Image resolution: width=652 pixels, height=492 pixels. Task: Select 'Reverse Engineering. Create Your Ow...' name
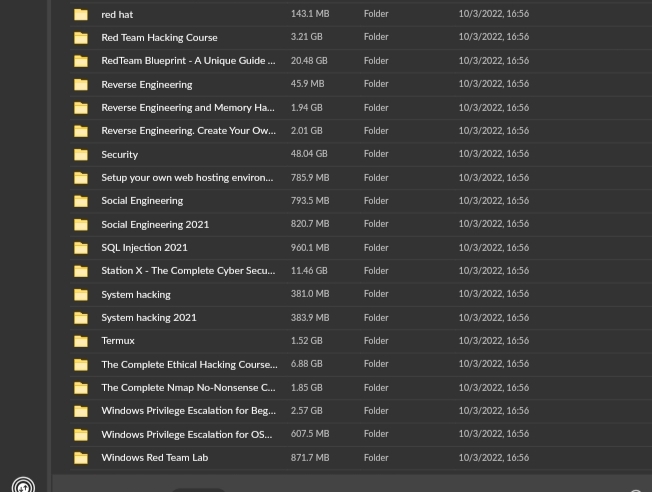(188, 131)
